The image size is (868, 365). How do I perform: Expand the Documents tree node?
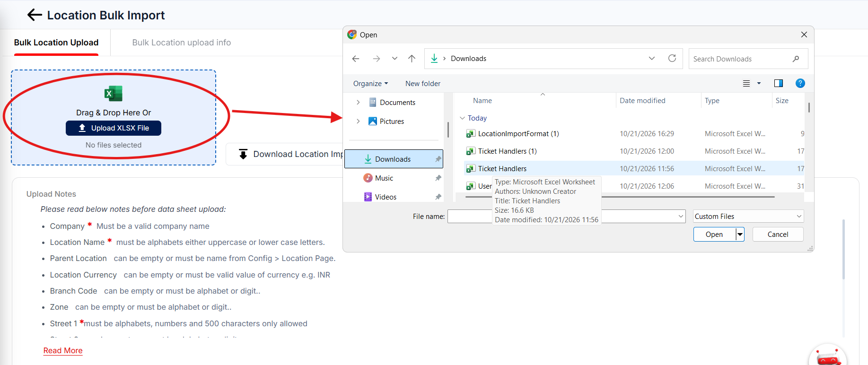(x=358, y=102)
